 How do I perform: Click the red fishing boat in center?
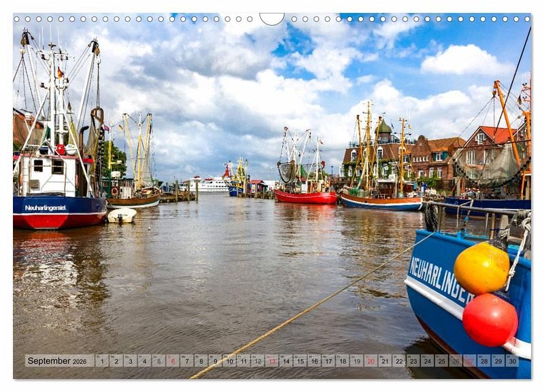point(305,197)
